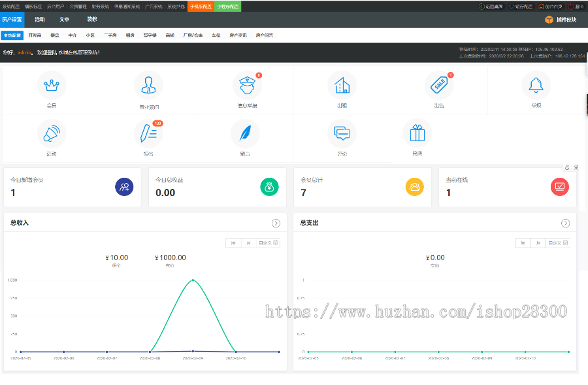Expand the 总收入 panel arrow
The height and width of the screenshot is (385, 588).
(x=276, y=224)
